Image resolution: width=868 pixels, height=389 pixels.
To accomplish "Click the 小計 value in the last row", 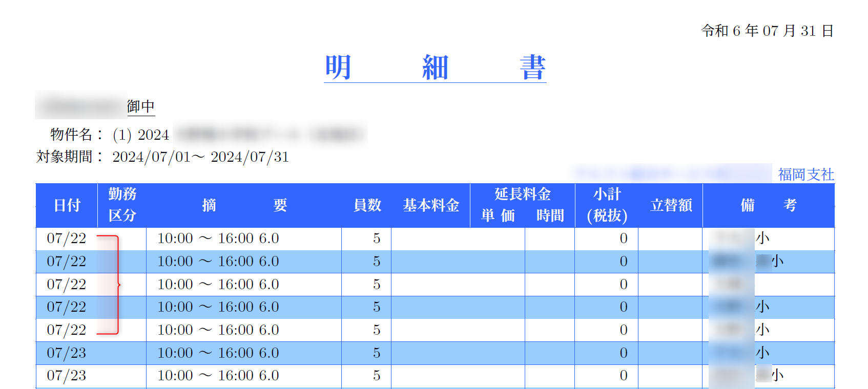I will tap(623, 376).
